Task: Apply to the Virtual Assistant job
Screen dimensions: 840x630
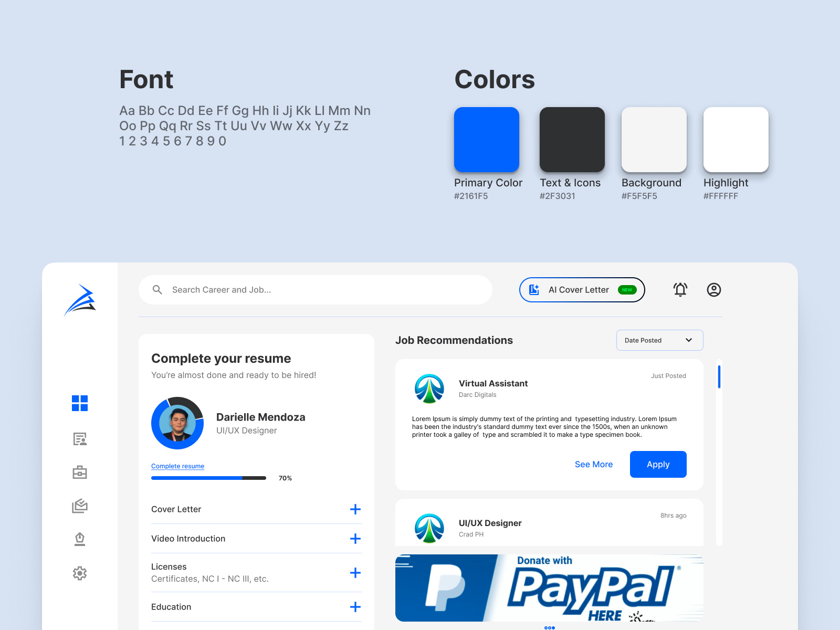Action: tap(658, 464)
